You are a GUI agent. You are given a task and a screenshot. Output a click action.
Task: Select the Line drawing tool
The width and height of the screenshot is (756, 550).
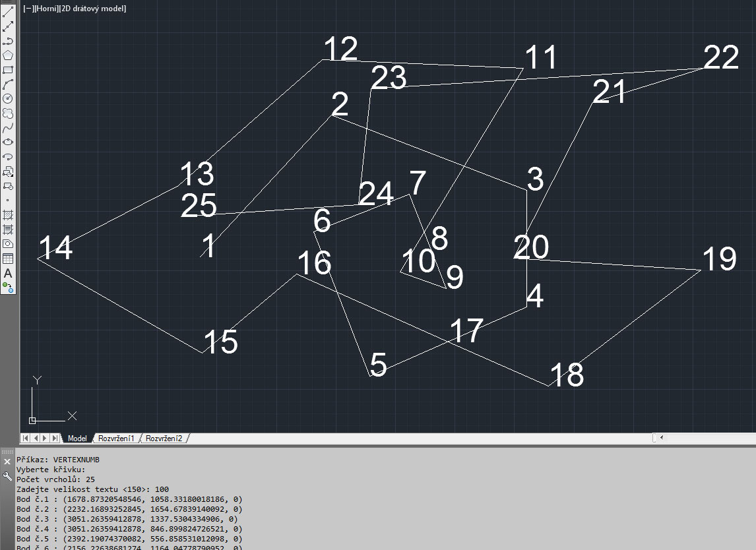(8, 12)
